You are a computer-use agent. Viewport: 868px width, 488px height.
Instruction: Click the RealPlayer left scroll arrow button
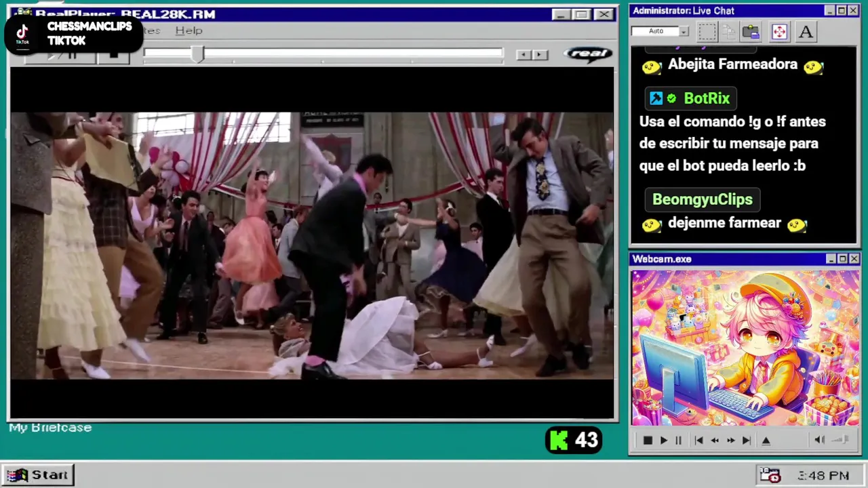click(524, 55)
